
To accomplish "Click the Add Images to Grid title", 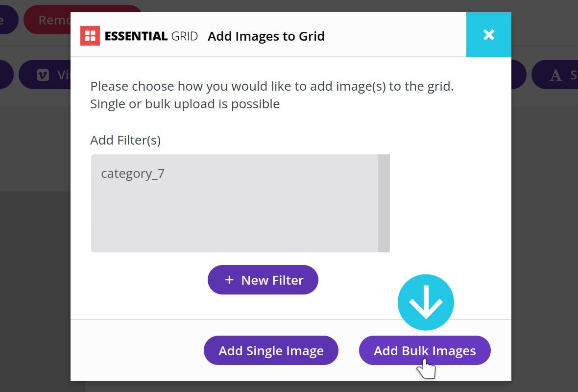I will pyautogui.click(x=266, y=36).
